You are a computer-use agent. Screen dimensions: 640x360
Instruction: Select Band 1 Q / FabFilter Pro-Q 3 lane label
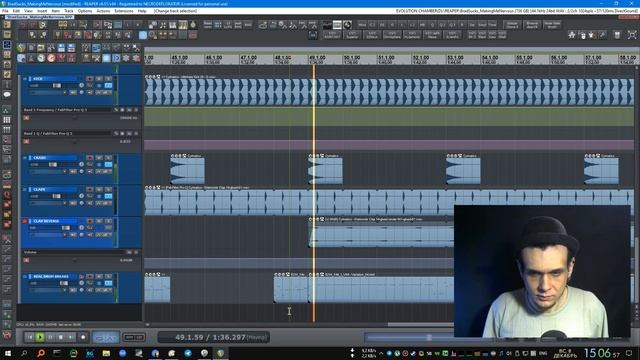(x=48, y=133)
